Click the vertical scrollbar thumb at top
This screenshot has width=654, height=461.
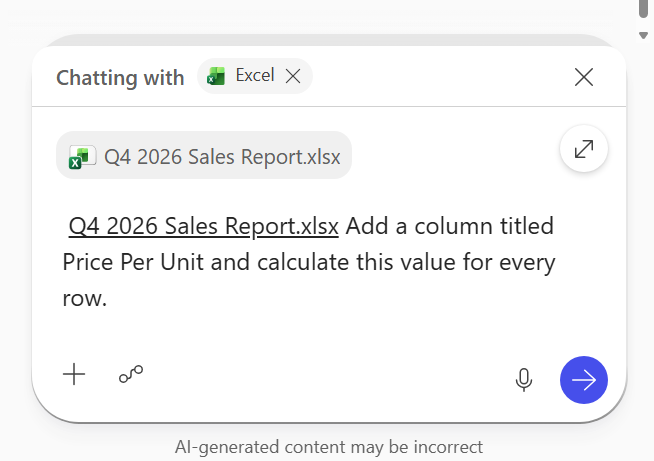click(x=643, y=9)
